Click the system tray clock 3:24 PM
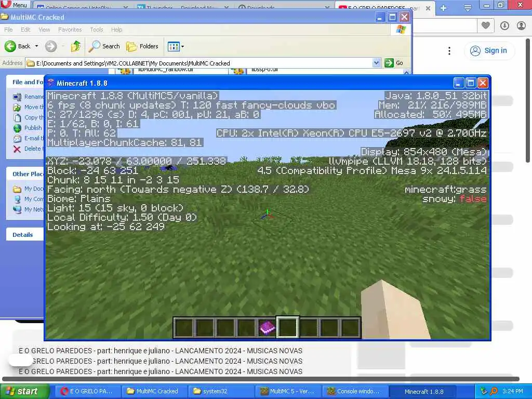 [x=513, y=391]
